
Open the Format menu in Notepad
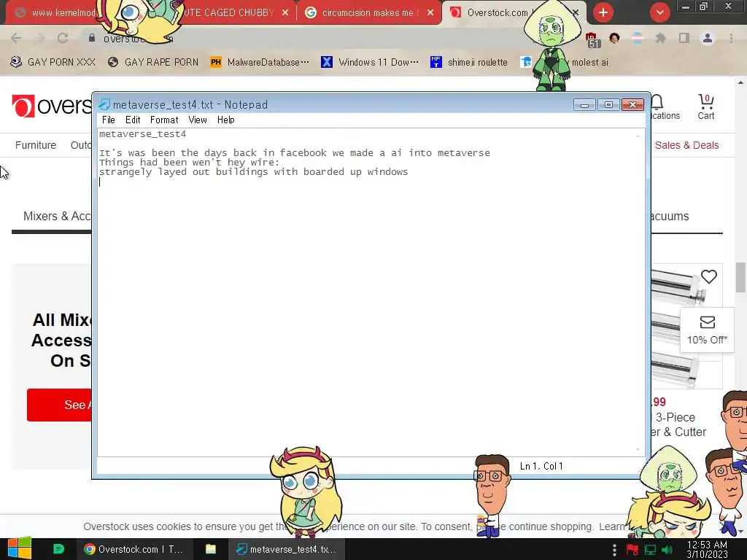point(164,120)
